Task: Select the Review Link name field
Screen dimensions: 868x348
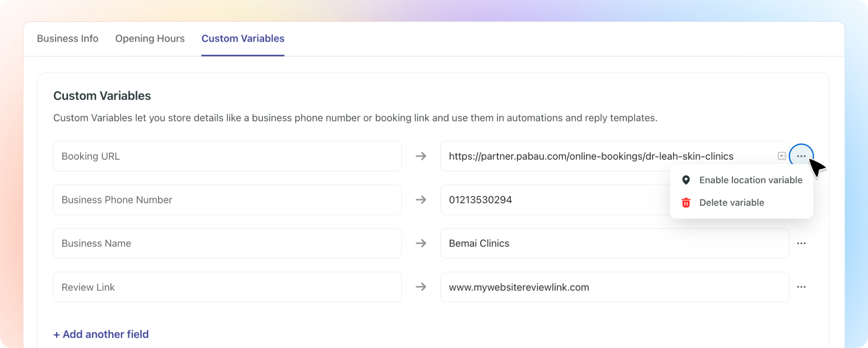Action: click(227, 287)
